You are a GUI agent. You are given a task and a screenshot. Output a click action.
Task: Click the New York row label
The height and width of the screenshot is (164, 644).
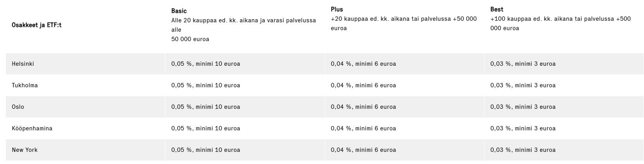(25, 150)
